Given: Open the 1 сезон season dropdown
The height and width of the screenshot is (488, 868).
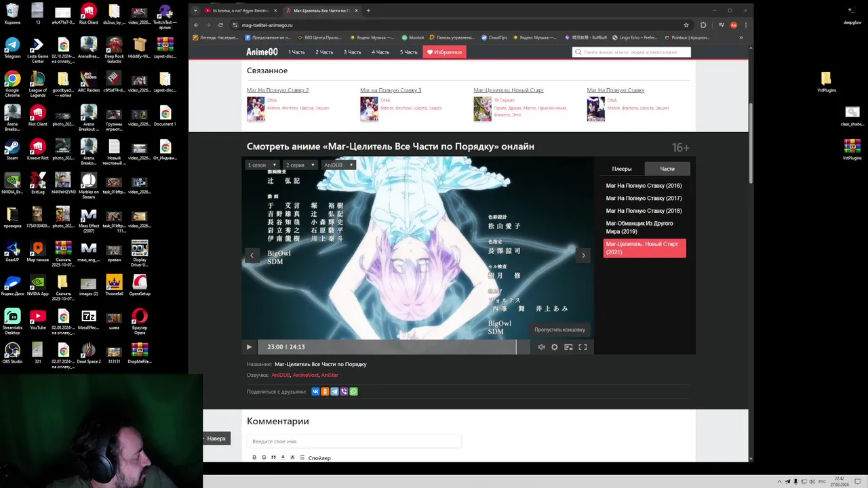Looking at the screenshot, I should click(x=262, y=165).
